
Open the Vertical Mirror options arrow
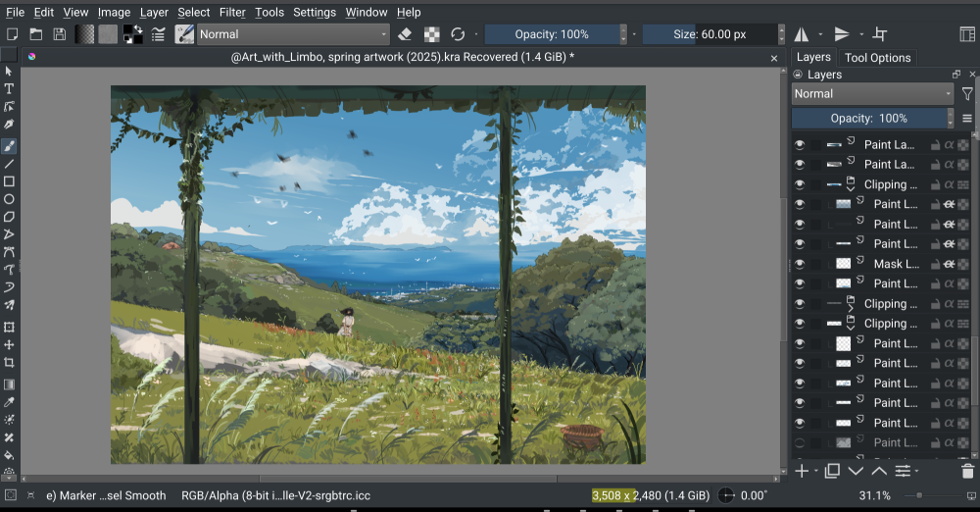coord(861,34)
